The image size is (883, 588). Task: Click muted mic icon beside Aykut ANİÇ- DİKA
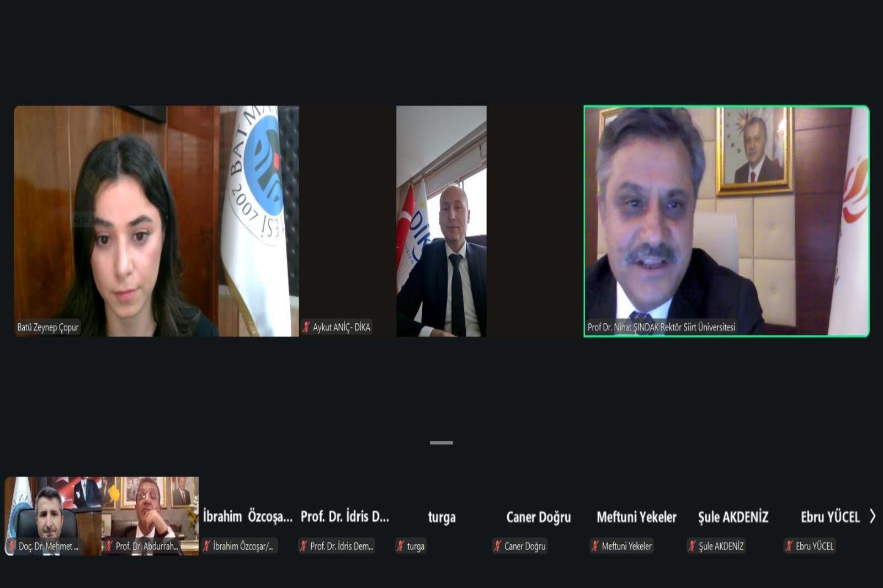(306, 327)
